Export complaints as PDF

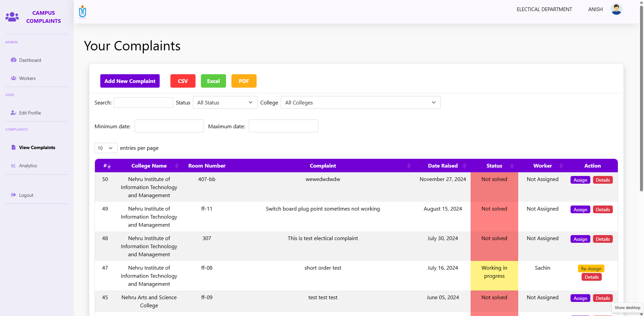point(244,81)
